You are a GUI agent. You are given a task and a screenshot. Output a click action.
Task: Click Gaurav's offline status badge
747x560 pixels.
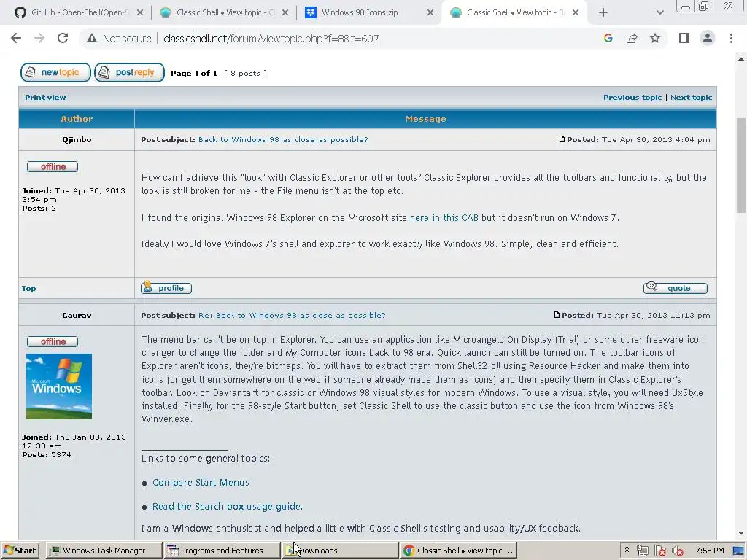click(x=53, y=341)
